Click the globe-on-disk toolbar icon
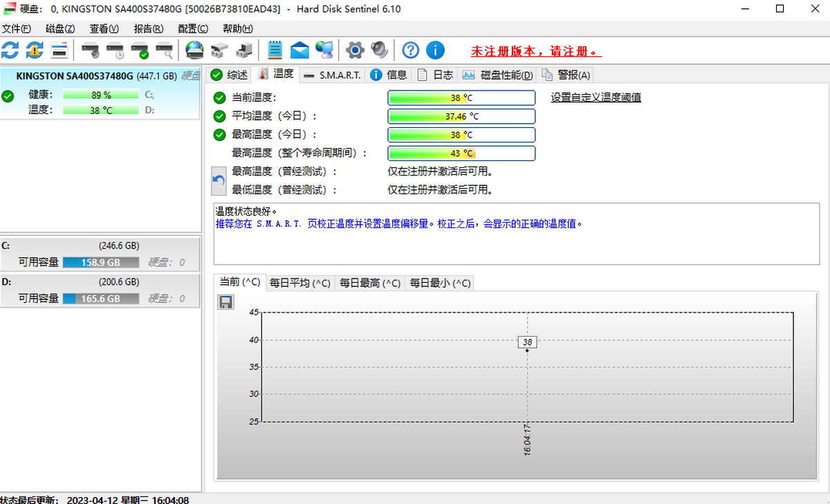This screenshot has height=504, width=830. tap(194, 50)
